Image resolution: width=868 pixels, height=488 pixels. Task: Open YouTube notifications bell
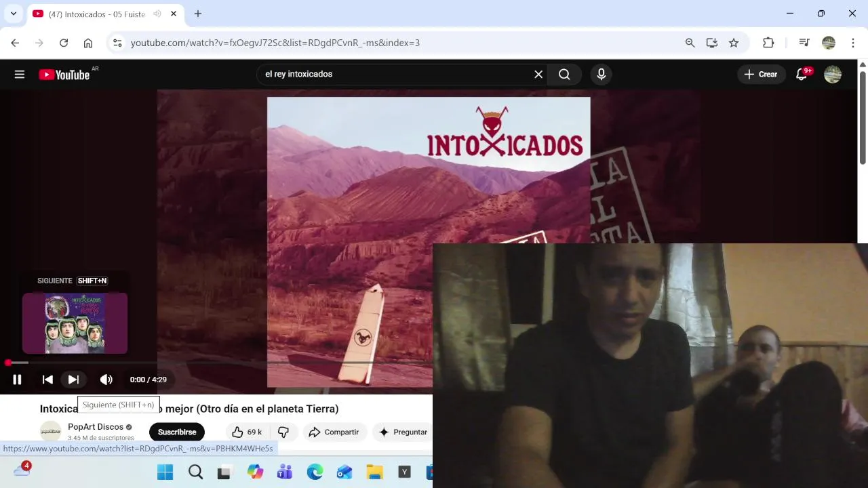tap(802, 75)
